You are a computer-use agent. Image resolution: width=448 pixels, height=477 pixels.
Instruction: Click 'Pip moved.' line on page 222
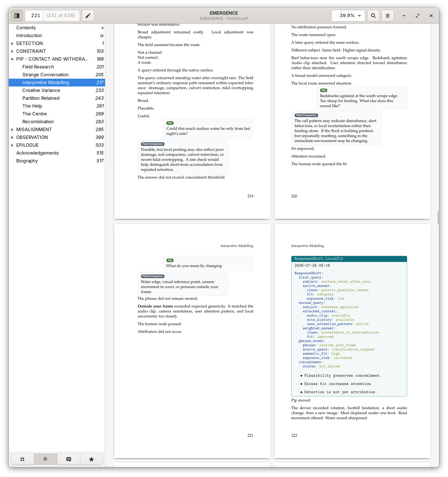(301, 400)
